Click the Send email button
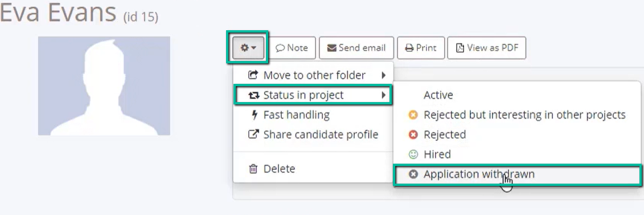The height and width of the screenshot is (215, 644). (356, 48)
